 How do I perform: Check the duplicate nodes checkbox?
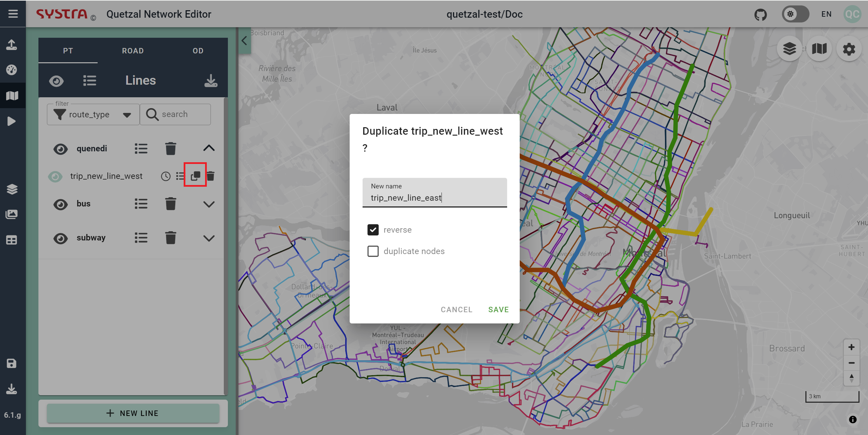tap(373, 251)
